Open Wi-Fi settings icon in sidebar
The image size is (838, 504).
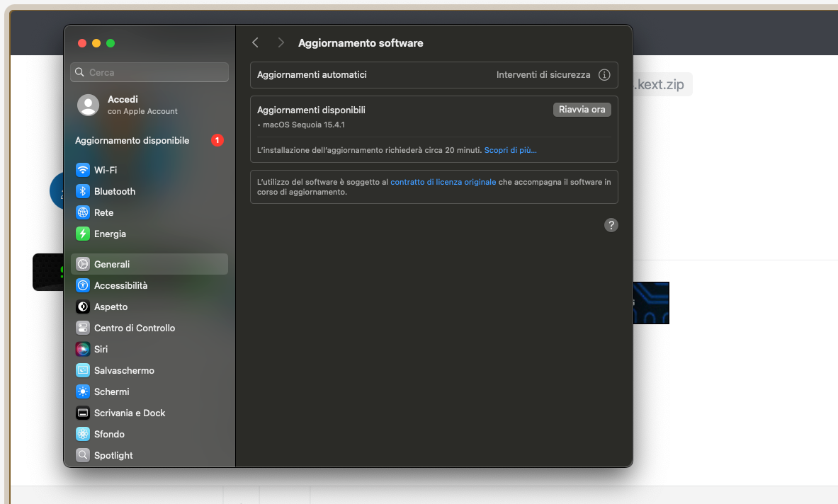pyautogui.click(x=83, y=170)
